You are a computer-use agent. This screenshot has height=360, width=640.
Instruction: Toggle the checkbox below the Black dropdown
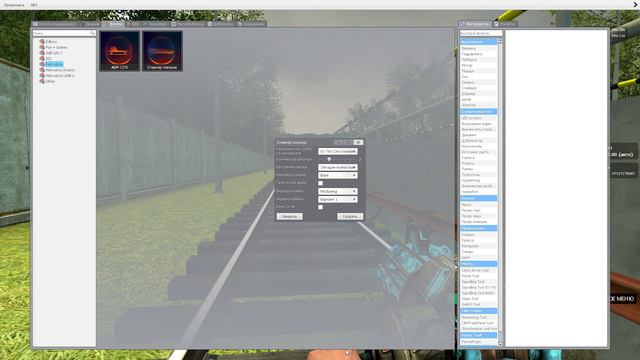pyautogui.click(x=320, y=183)
